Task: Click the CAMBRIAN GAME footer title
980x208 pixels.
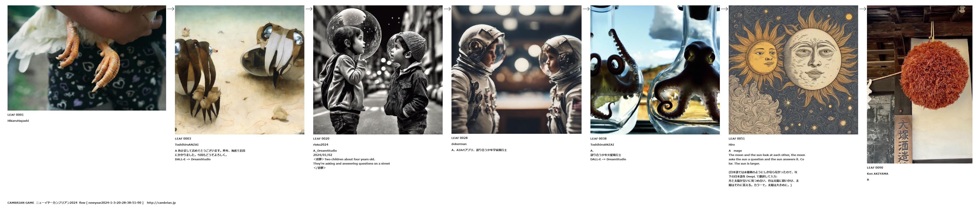Action: tap(20, 203)
